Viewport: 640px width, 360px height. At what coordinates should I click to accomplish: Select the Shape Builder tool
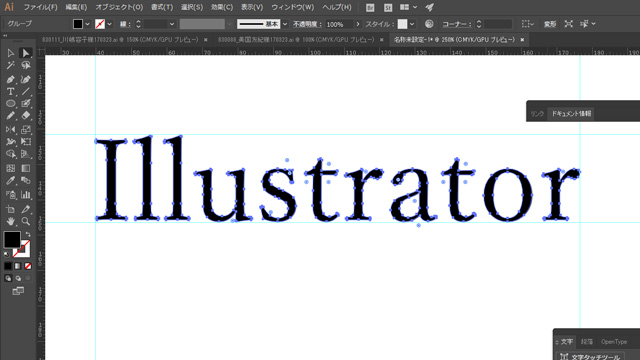click(x=11, y=154)
